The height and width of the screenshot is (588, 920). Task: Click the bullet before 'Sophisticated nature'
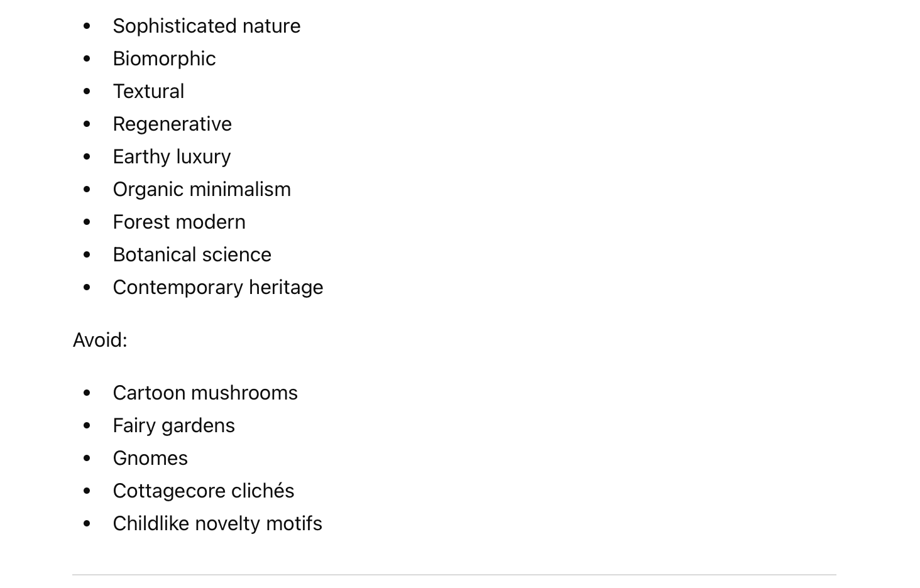[x=87, y=26]
